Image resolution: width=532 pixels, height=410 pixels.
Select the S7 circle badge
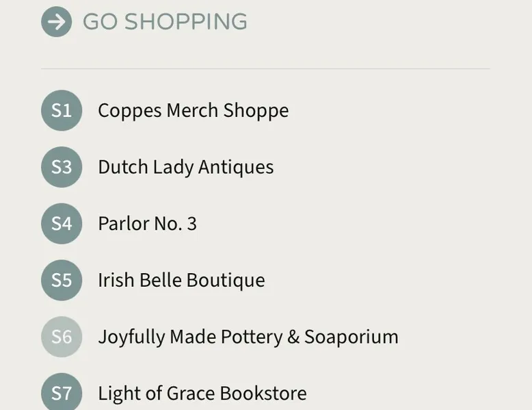(x=62, y=392)
